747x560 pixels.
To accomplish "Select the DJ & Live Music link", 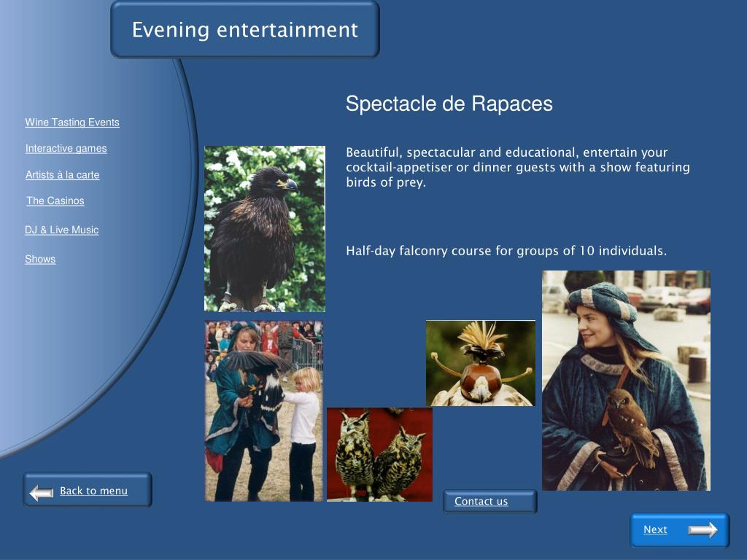I will 61,230.
